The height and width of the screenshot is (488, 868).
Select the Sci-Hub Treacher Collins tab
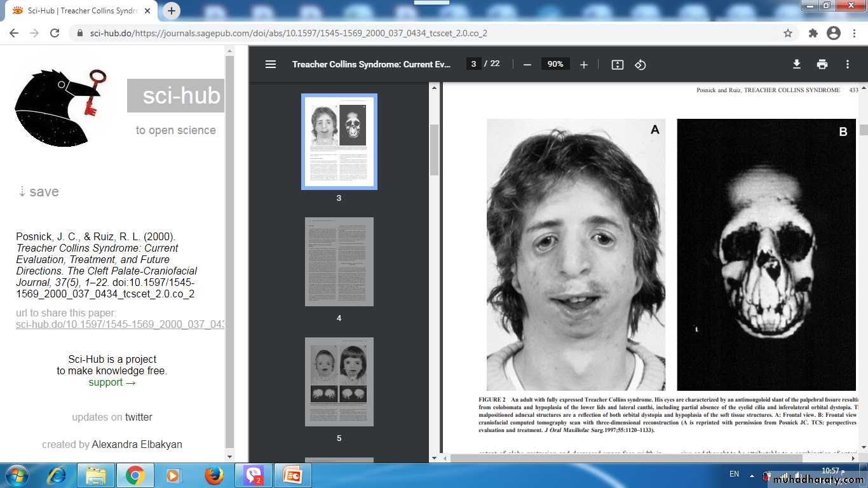(79, 11)
